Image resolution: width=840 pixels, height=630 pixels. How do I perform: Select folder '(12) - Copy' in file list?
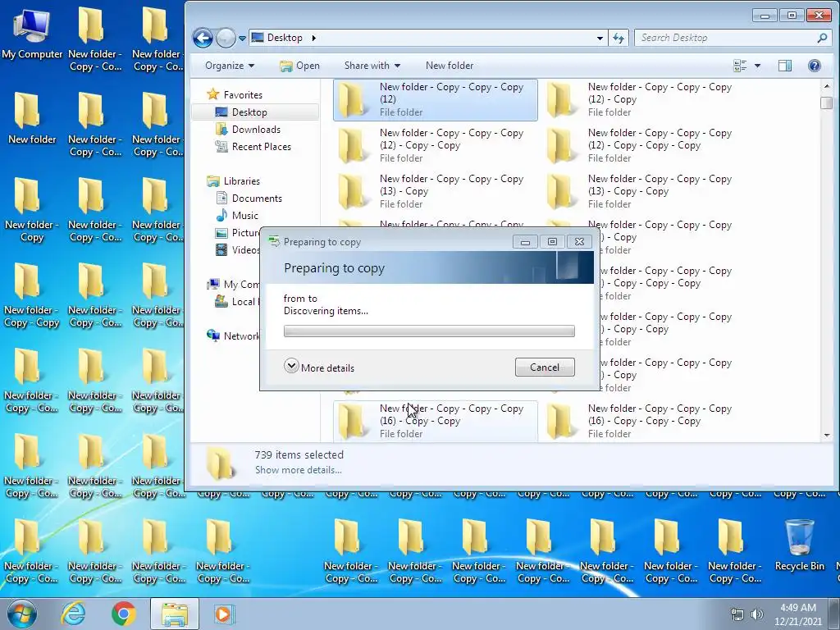point(643,99)
